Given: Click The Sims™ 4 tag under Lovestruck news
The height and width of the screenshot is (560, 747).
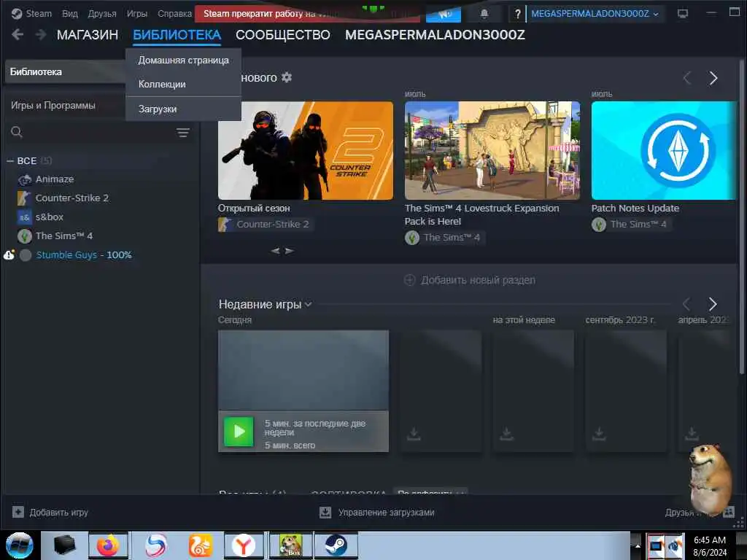Looking at the screenshot, I should tap(444, 238).
